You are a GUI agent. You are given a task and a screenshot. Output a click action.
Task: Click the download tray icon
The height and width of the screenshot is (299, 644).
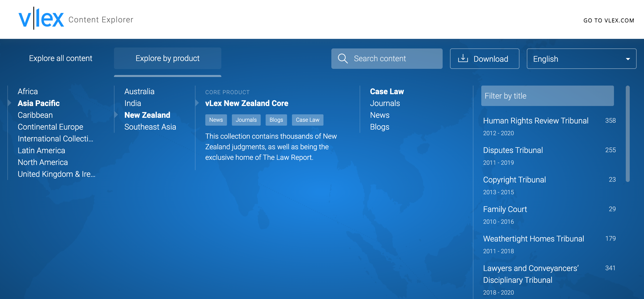point(463,59)
